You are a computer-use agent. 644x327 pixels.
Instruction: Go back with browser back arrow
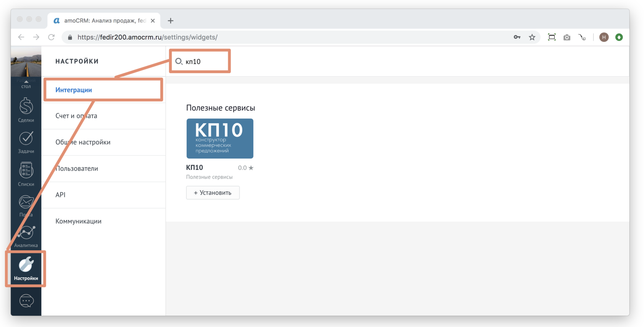pos(21,37)
